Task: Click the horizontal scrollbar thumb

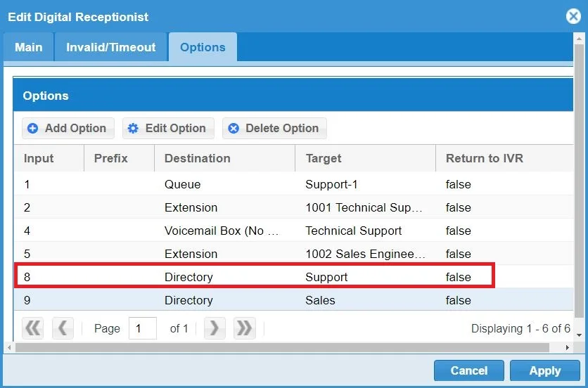Action: tap(282, 347)
